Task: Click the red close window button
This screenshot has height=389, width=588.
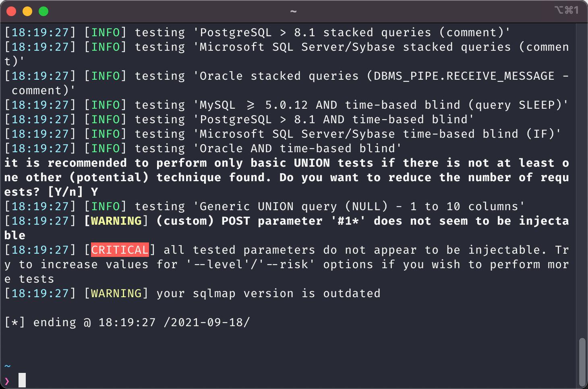Action: pos(11,11)
